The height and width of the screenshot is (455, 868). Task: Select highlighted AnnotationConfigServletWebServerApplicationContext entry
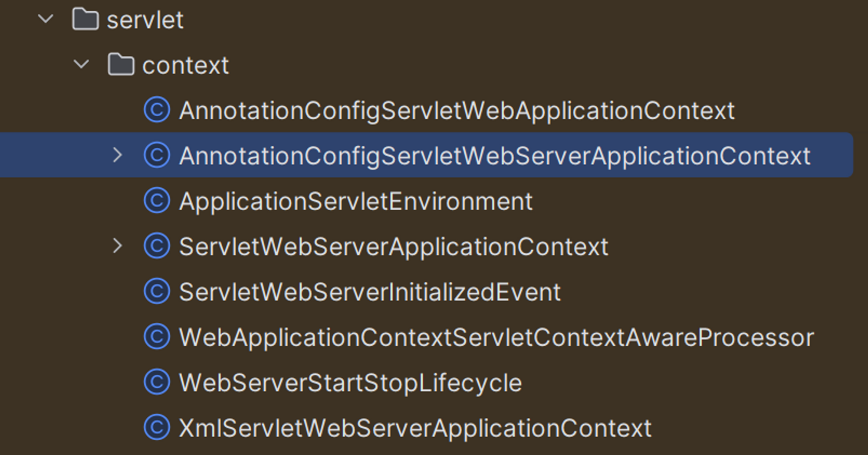pyautogui.click(x=494, y=156)
